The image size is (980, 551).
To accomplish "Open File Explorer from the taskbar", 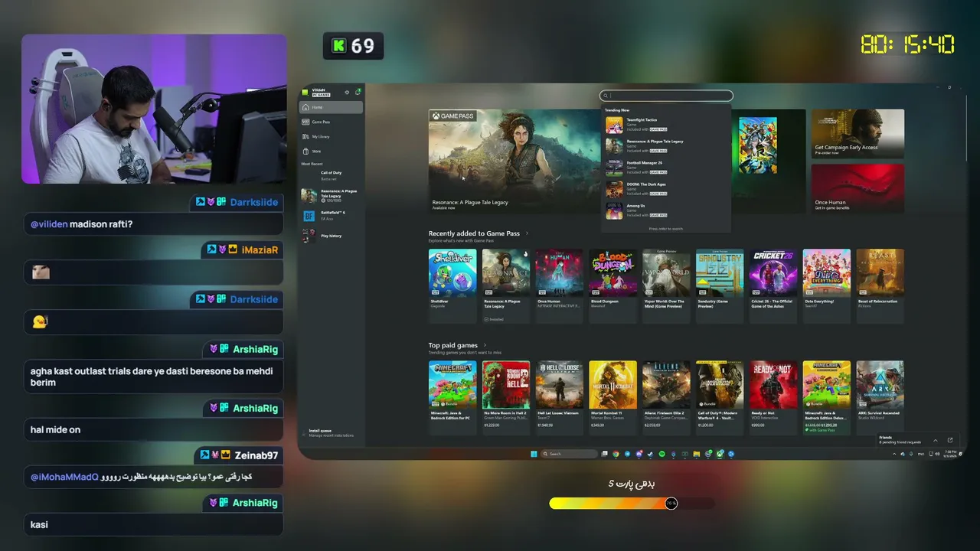I will click(x=696, y=454).
